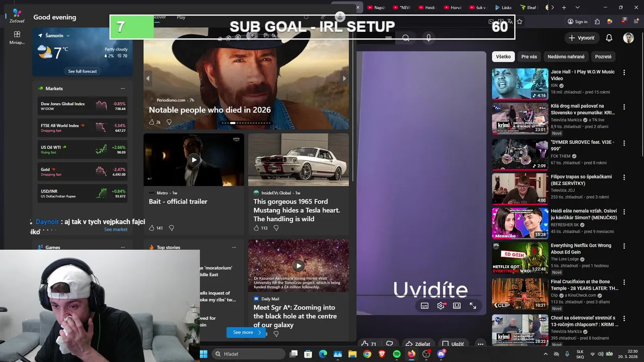This screenshot has height=362, width=644.
Task: Open YouTube notifications bell
Action: [609, 38]
